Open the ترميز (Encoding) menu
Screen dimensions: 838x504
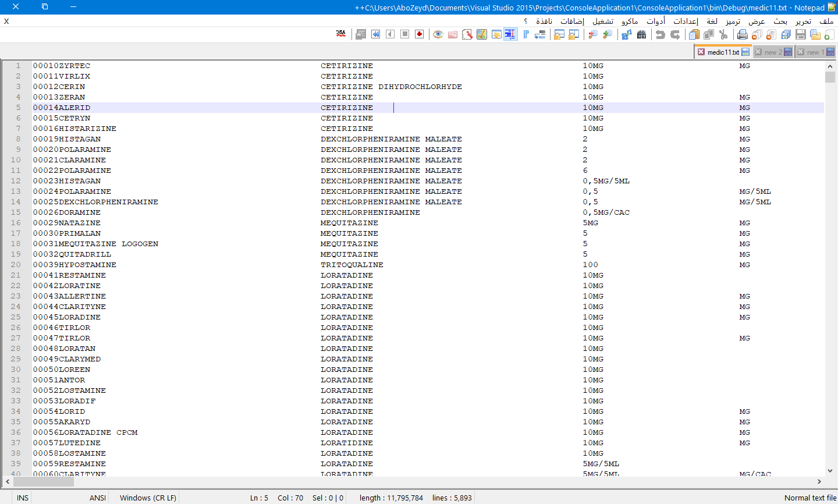pos(733,22)
